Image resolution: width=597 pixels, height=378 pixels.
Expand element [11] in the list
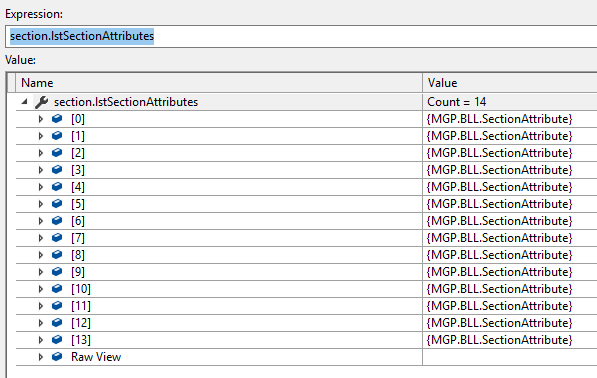pyautogui.click(x=41, y=306)
